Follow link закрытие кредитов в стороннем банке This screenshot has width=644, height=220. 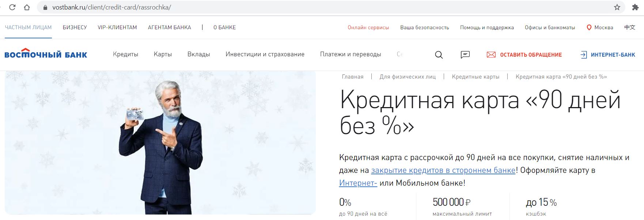(443, 170)
